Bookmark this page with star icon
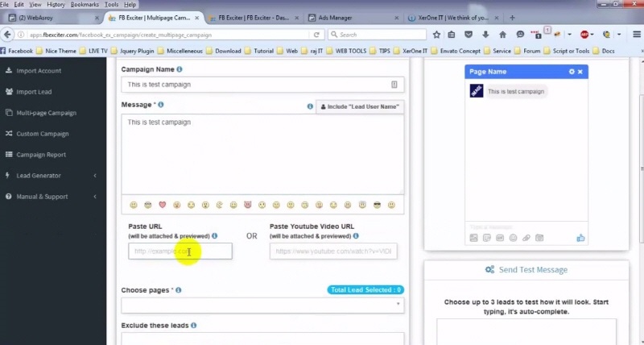644x345 pixels. (436, 35)
